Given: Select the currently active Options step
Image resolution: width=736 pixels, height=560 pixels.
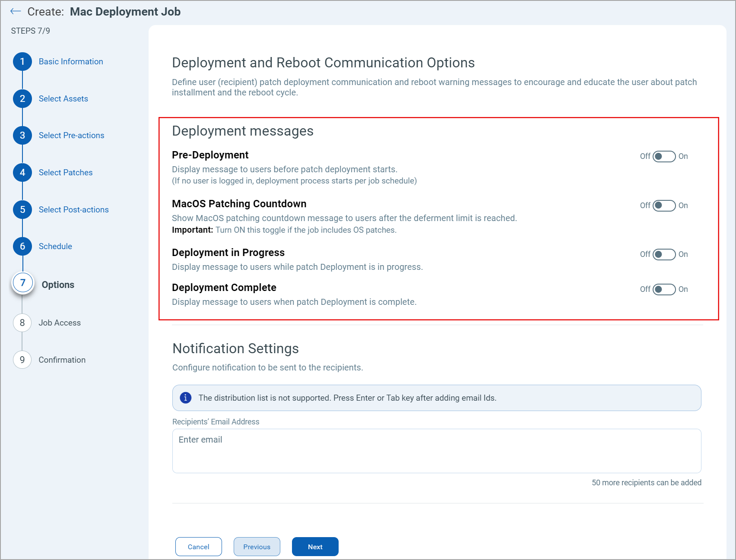Looking at the screenshot, I should tap(22, 283).
